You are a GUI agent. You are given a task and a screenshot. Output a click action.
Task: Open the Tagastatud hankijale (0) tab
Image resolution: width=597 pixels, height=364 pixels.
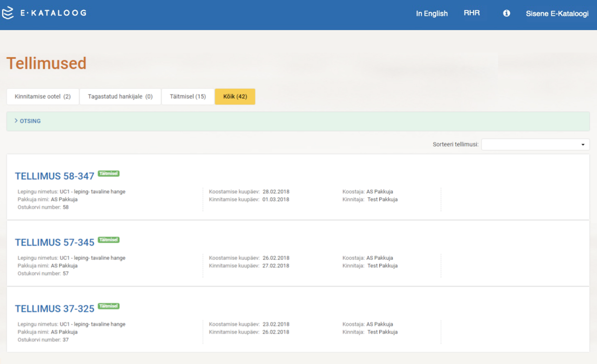(120, 97)
